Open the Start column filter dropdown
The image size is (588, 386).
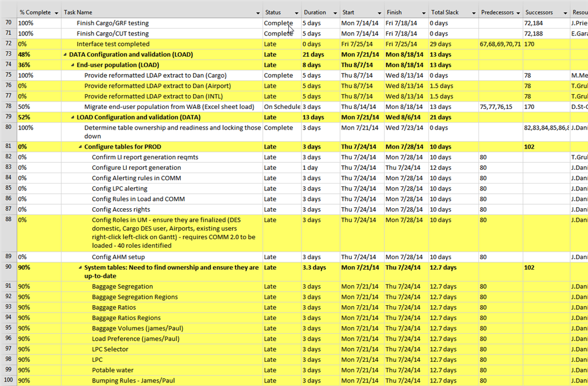(380, 11)
